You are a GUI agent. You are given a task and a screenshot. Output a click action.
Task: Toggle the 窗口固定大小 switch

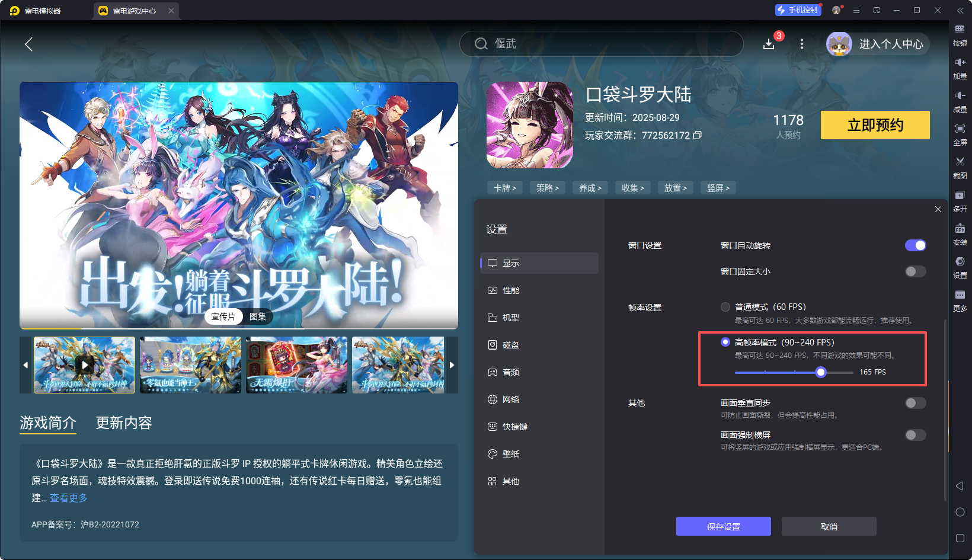915,271
